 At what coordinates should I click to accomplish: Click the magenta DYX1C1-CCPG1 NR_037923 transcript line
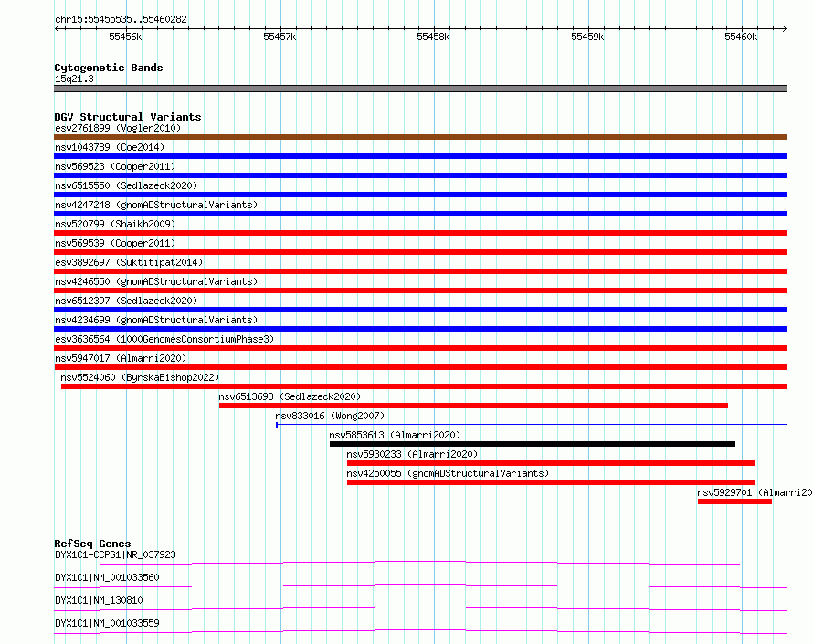click(x=420, y=563)
